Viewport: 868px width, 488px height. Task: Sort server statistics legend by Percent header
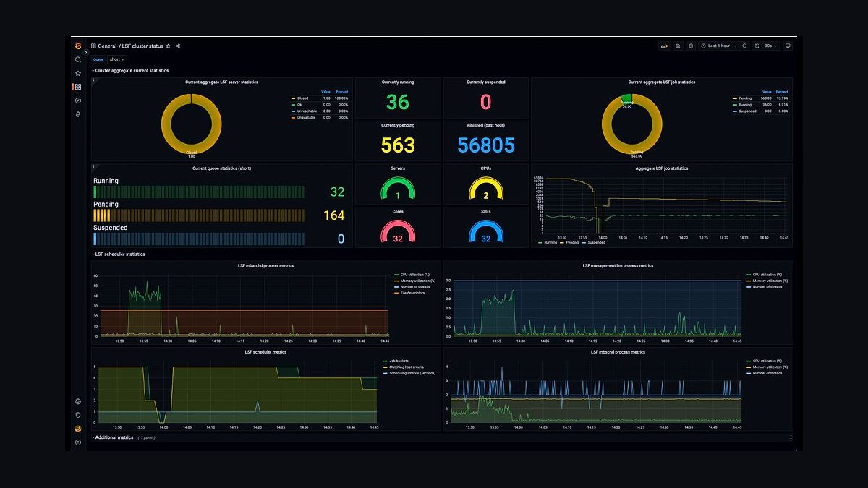(x=341, y=92)
